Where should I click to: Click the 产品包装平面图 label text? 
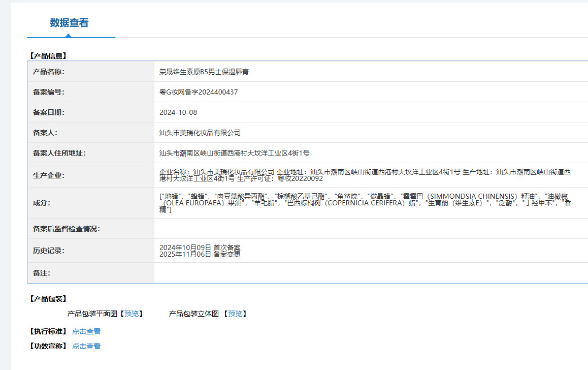(92, 314)
